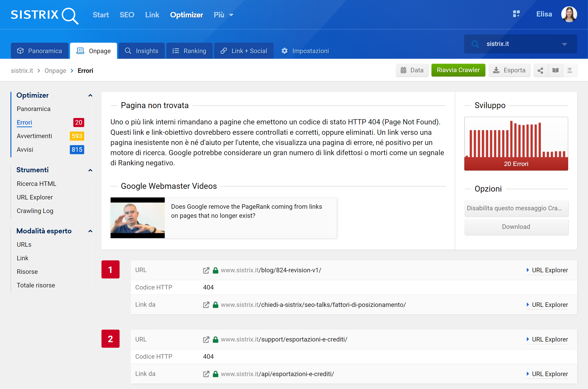The height and width of the screenshot is (389, 588).
Task: Click lock icon beside support/esportazioni-e-crediti
Action: point(215,339)
